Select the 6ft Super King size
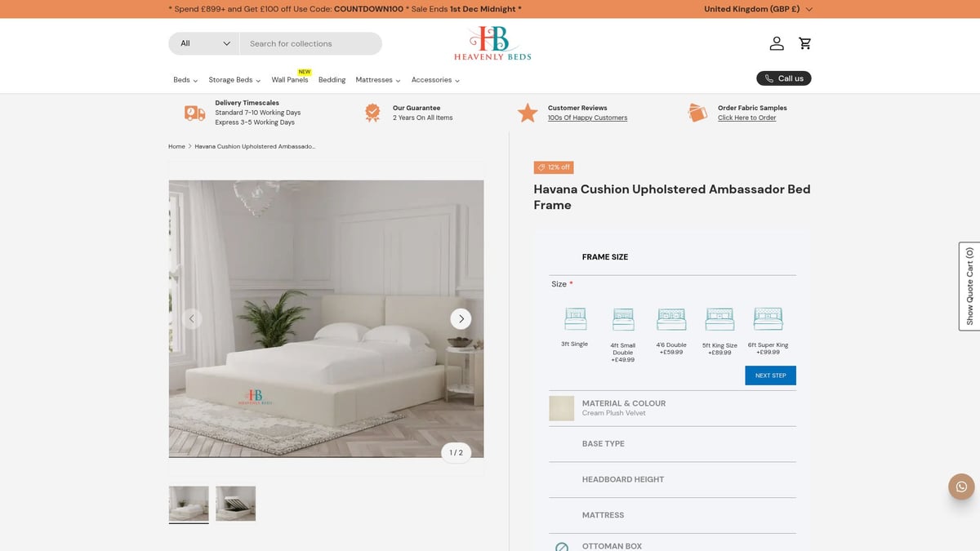This screenshot has width=980, height=551. pyautogui.click(x=768, y=318)
